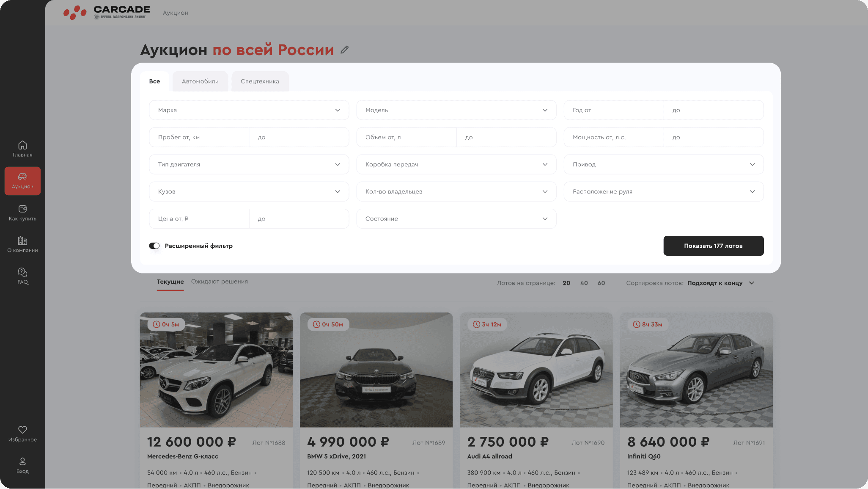Select the Все tab
868x489 pixels.
coord(154,81)
